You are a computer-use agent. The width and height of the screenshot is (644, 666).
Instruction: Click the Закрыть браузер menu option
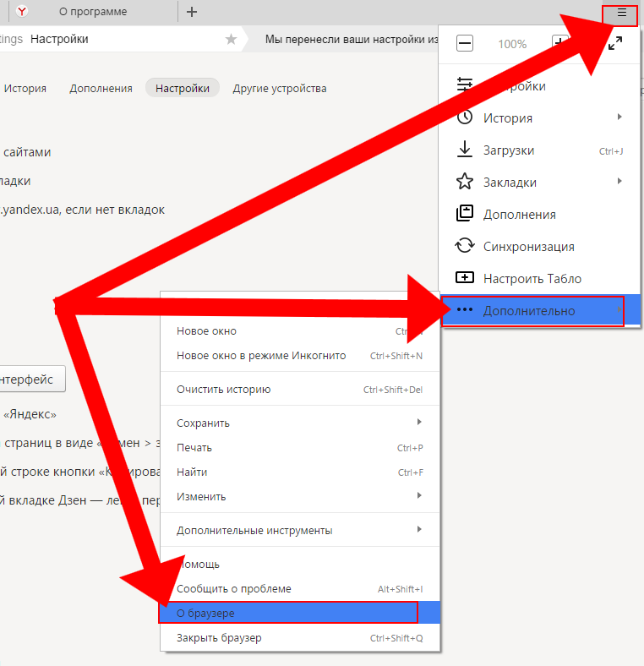(x=219, y=638)
